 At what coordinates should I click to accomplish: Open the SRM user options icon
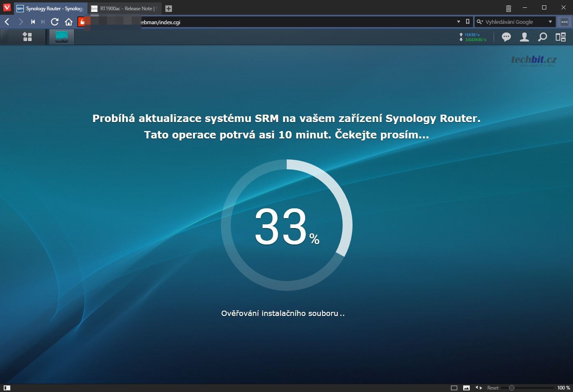tap(524, 37)
